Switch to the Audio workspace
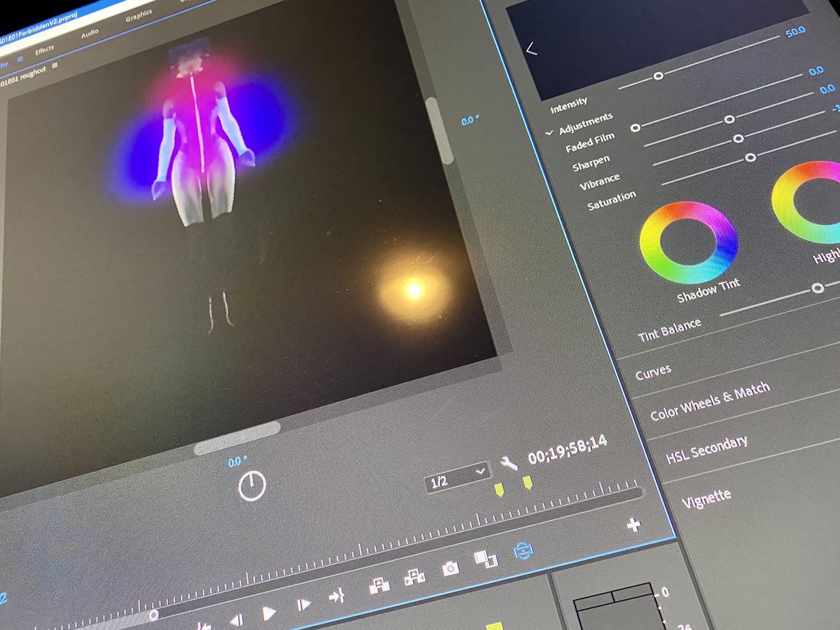Viewport: 840px width, 630px height. pos(89,34)
